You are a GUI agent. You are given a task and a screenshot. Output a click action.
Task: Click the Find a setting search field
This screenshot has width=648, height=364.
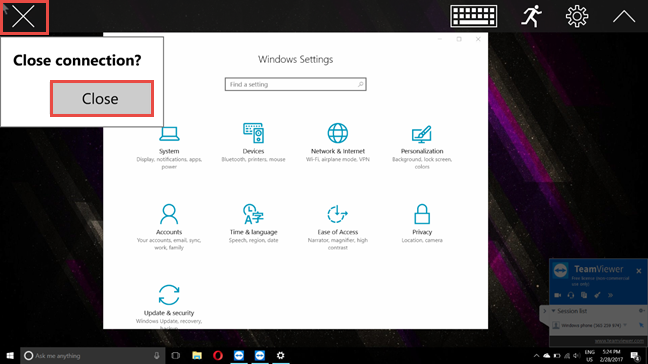(295, 84)
